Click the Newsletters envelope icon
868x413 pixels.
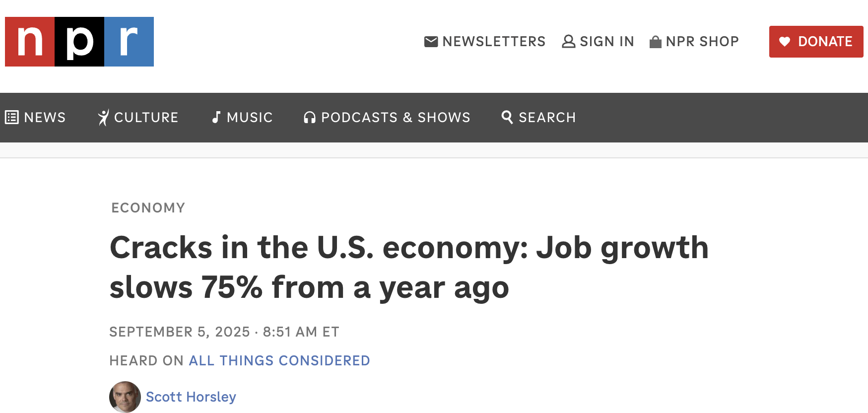[x=431, y=42]
